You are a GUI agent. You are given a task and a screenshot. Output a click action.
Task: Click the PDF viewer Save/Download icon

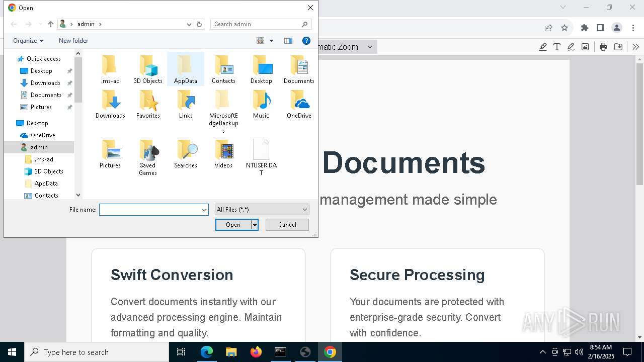click(618, 47)
